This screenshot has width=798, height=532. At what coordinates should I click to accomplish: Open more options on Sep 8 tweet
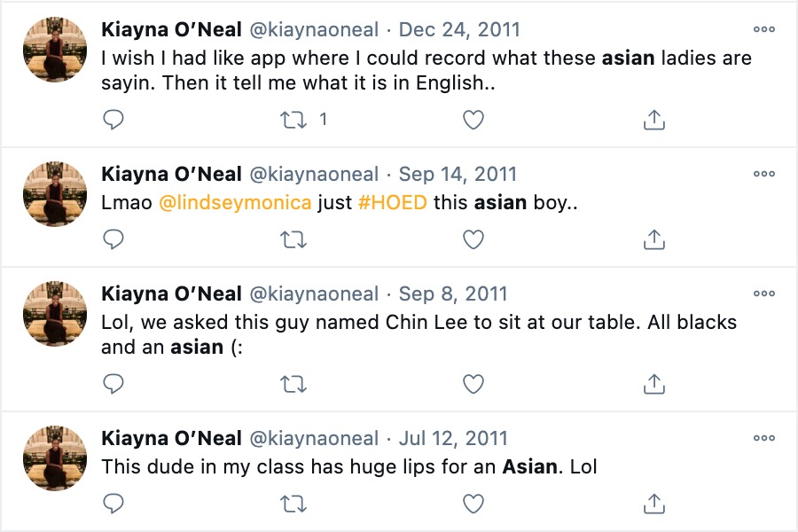click(763, 293)
